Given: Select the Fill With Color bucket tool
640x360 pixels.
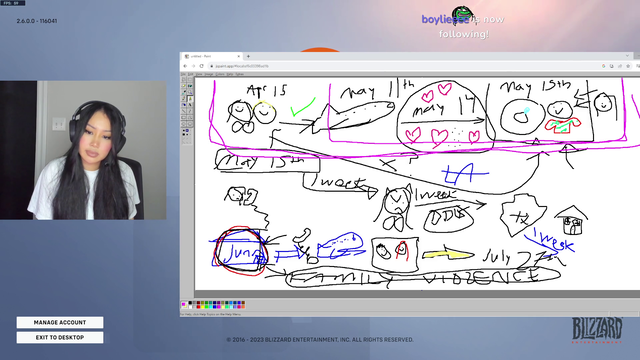Looking at the screenshot, I should (190, 86).
